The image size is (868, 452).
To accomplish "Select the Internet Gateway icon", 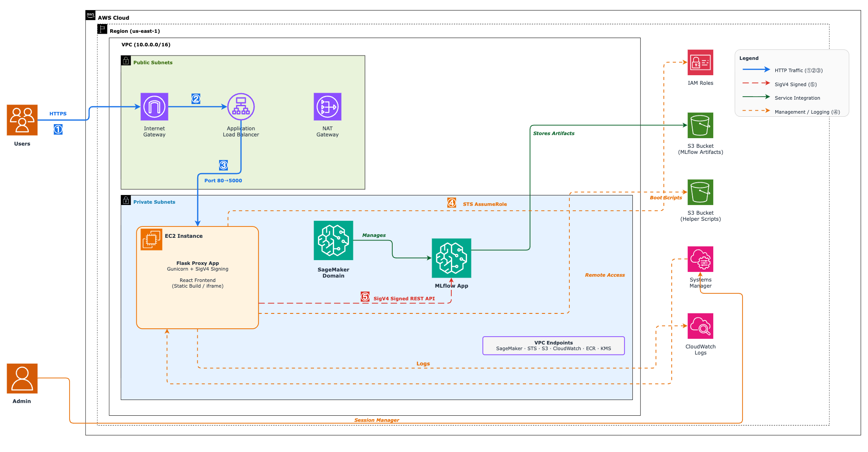I will point(154,107).
